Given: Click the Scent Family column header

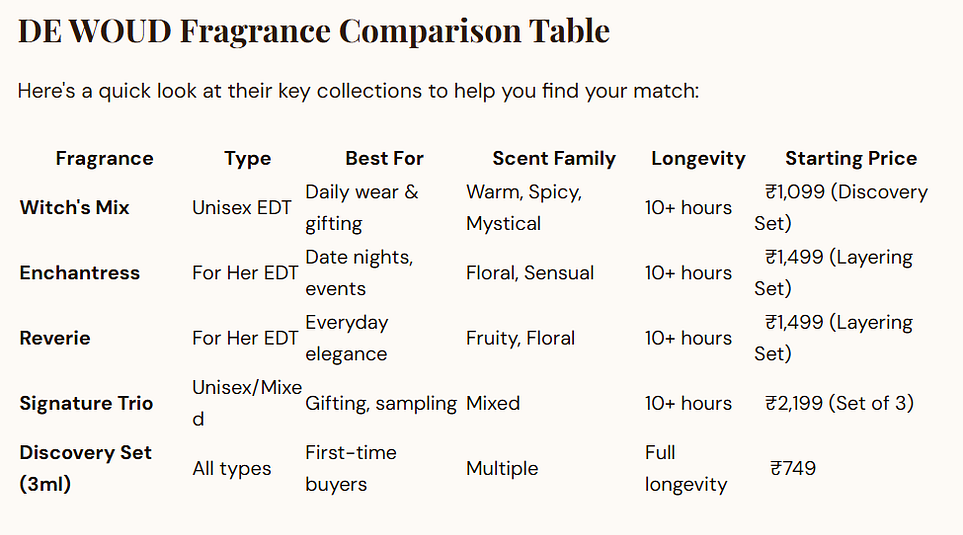Looking at the screenshot, I should click(x=553, y=158).
